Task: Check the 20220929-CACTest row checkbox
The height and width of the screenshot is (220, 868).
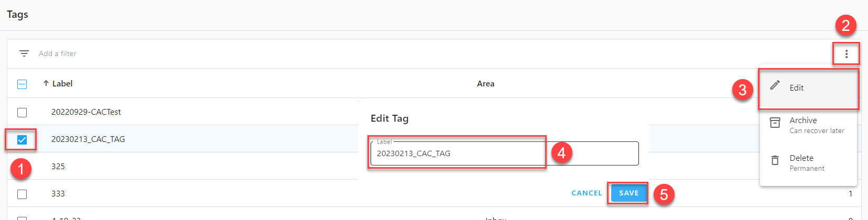Action: (x=22, y=112)
